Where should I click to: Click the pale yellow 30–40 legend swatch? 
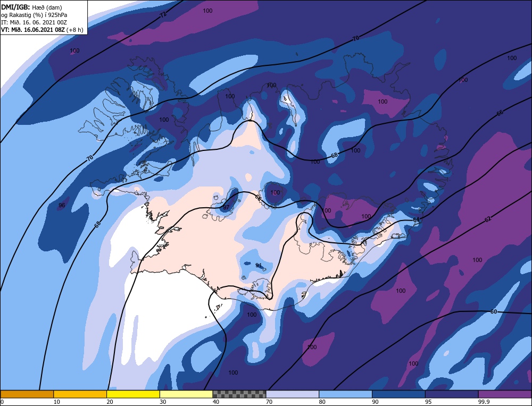(x=186, y=394)
